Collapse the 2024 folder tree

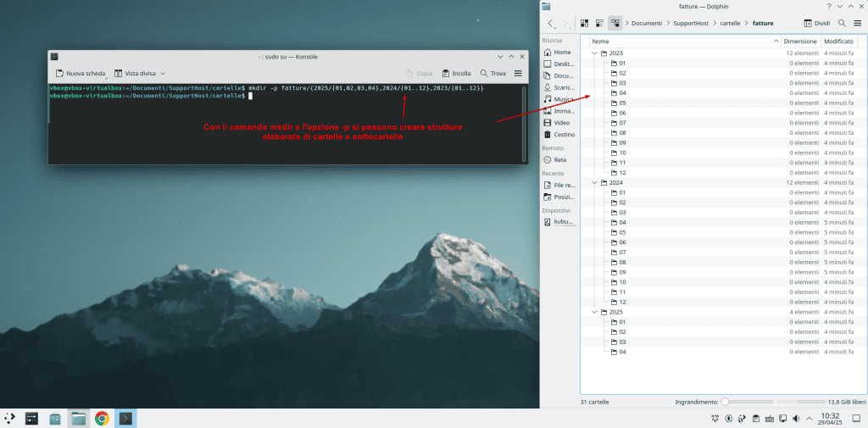(x=594, y=182)
